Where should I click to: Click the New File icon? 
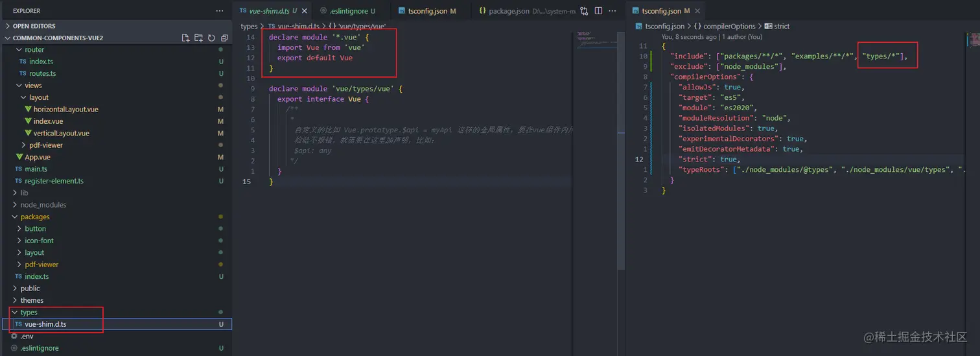coord(185,38)
